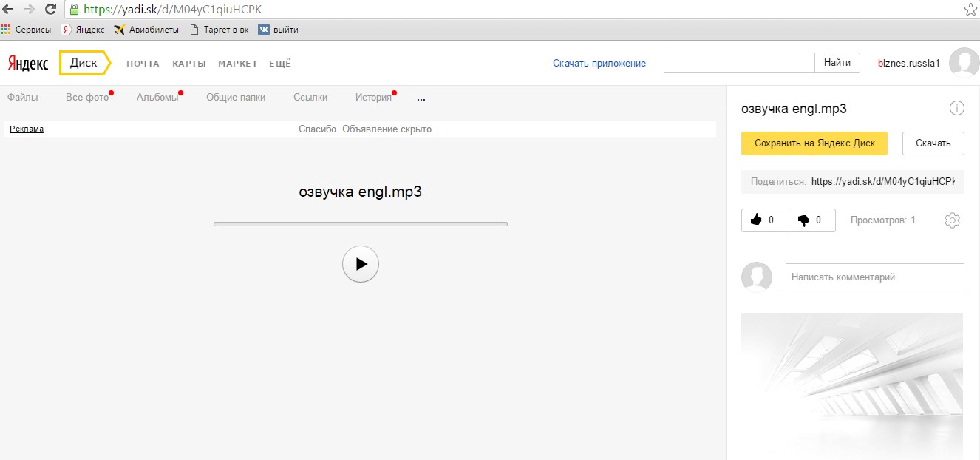
Task: Click the Скачать приложение link
Action: pyautogui.click(x=599, y=64)
